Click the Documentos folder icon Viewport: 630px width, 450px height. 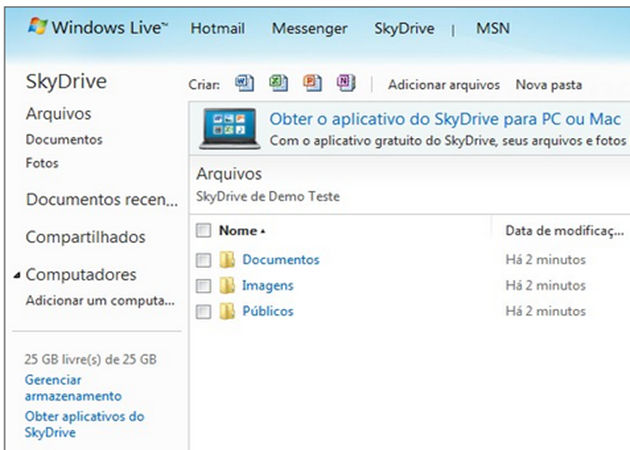tap(228, 260)
